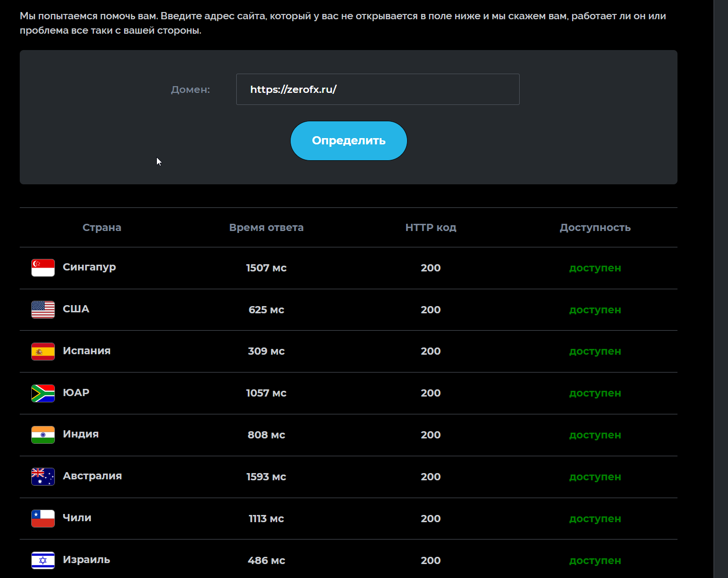Click the HTTP code 200 for Австралия
Viewport: 728px width, 578px height.
(x=431, y=477)
